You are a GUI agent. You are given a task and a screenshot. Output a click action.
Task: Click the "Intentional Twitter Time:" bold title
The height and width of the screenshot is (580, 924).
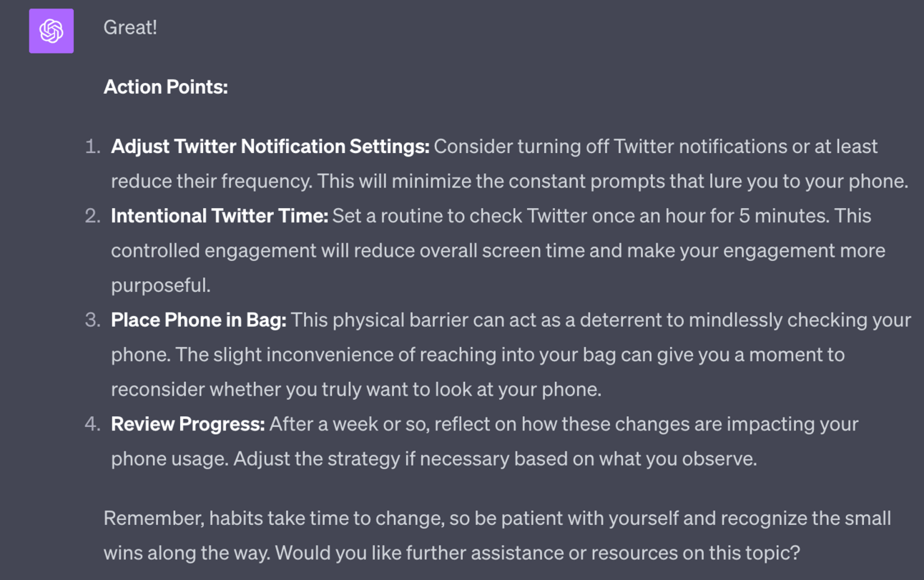point(219,216)
